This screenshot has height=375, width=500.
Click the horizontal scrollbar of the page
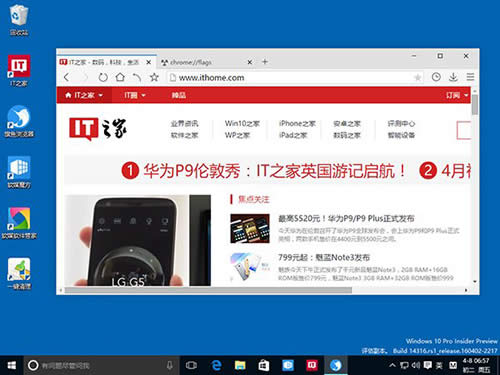click(208, 290)
